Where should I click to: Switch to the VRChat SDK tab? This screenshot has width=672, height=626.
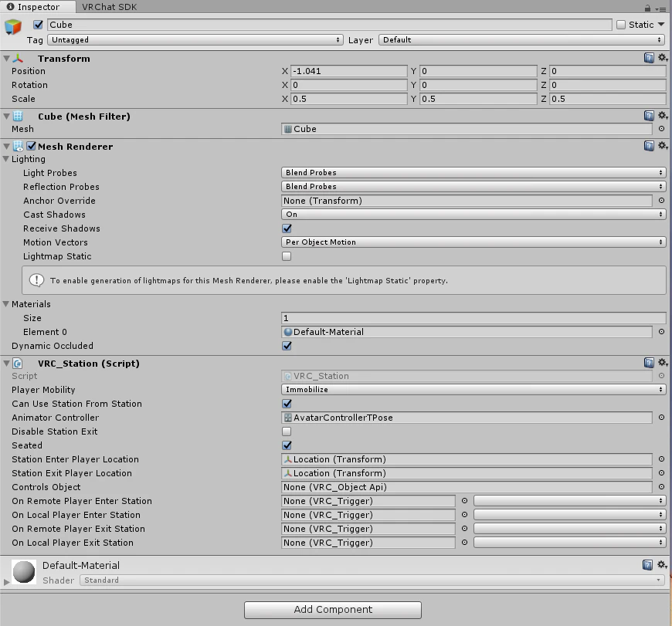109,7
